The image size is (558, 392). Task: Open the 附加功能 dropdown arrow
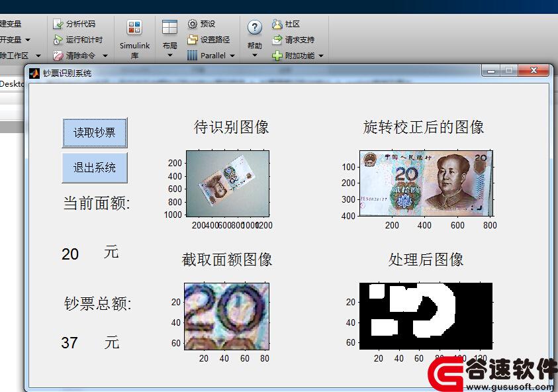tap(321, 56)
